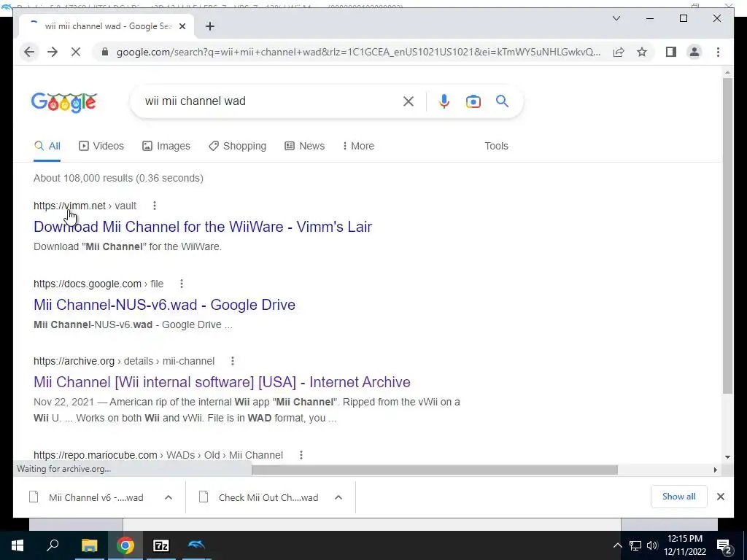The height and width of the screenshot is (560, 747).
Task: Click the scroll up arrow
Action: (727, 73)
